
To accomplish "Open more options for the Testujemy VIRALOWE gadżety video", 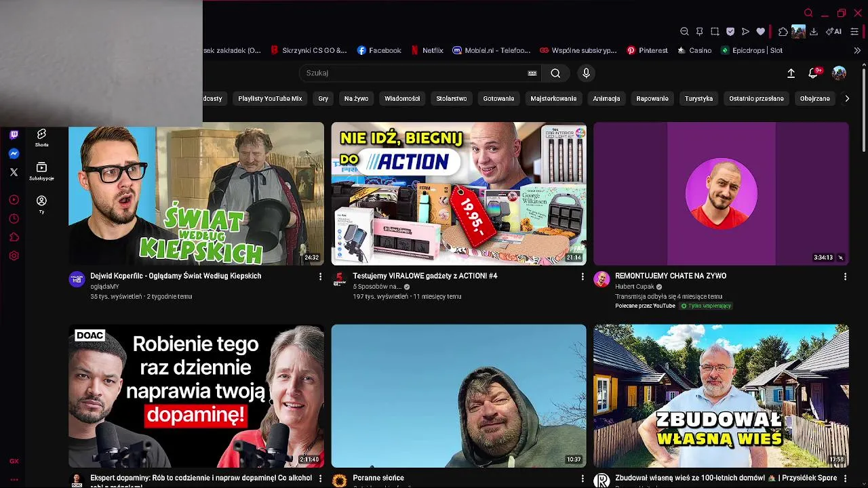I will (583, 277).
